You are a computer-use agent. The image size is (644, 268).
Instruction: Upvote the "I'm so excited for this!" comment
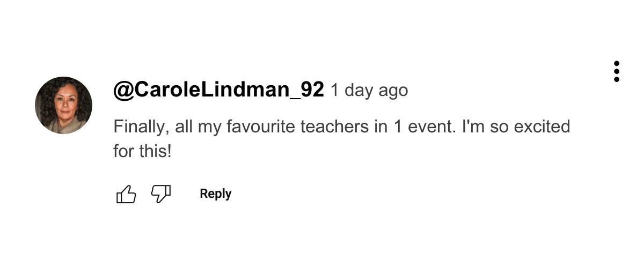coord(126,194)
